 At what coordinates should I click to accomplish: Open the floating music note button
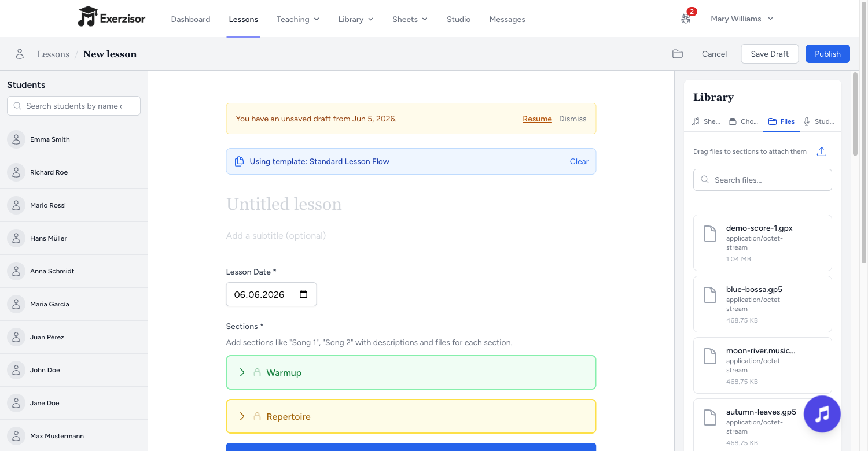[822, 414]
